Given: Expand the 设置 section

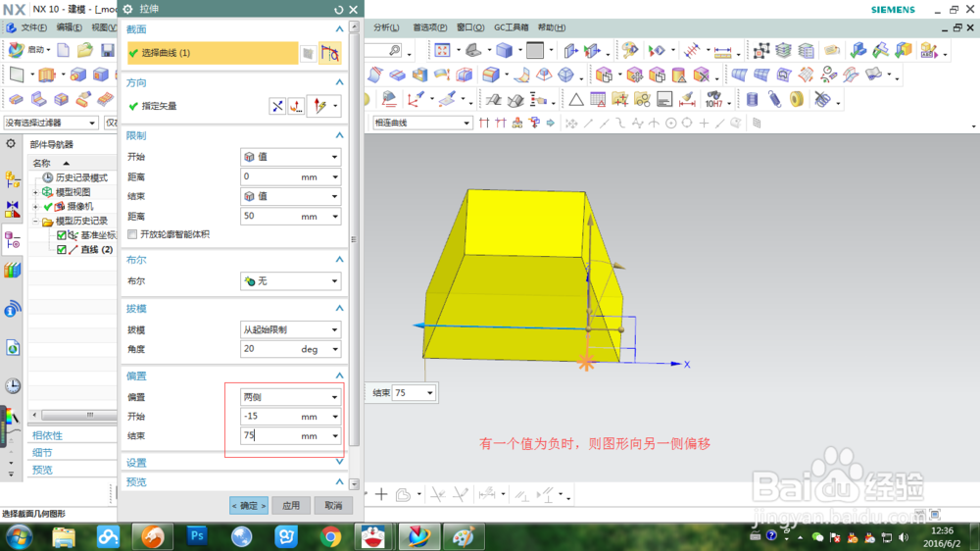Looking at the screenshot, I should pyautogui.click(x=339, y=462).
